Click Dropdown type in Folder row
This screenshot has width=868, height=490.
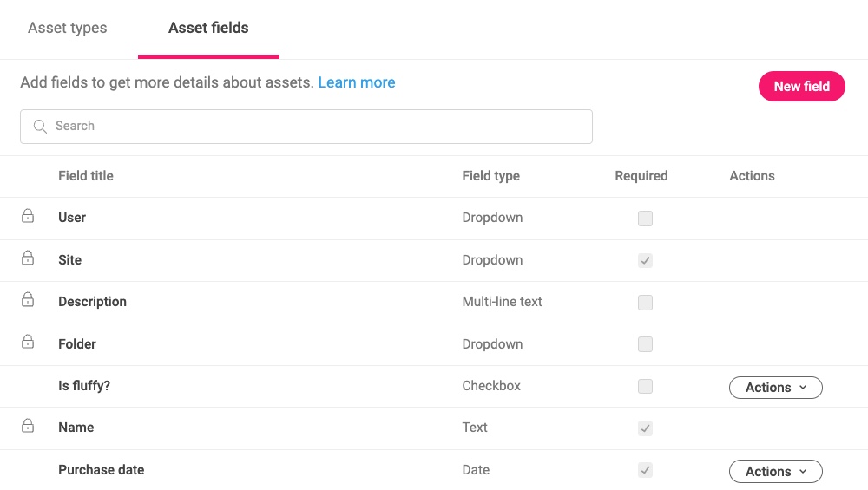492,344
